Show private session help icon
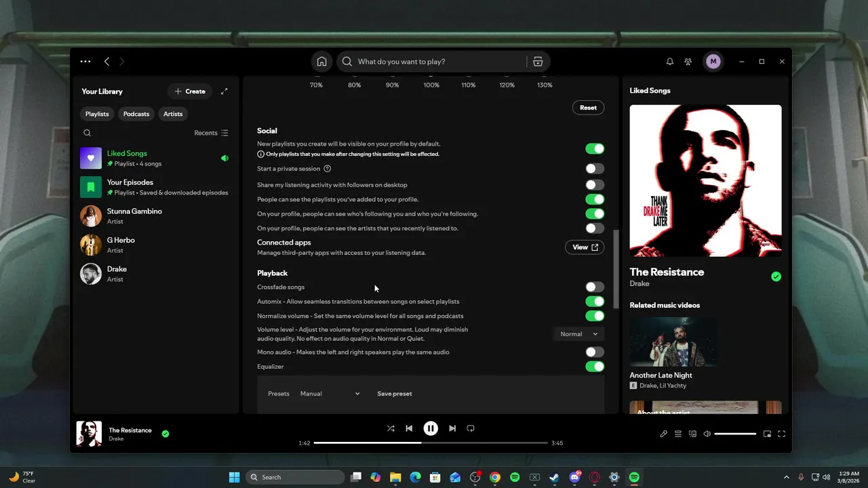868x488 pixels. coord(328,169)
